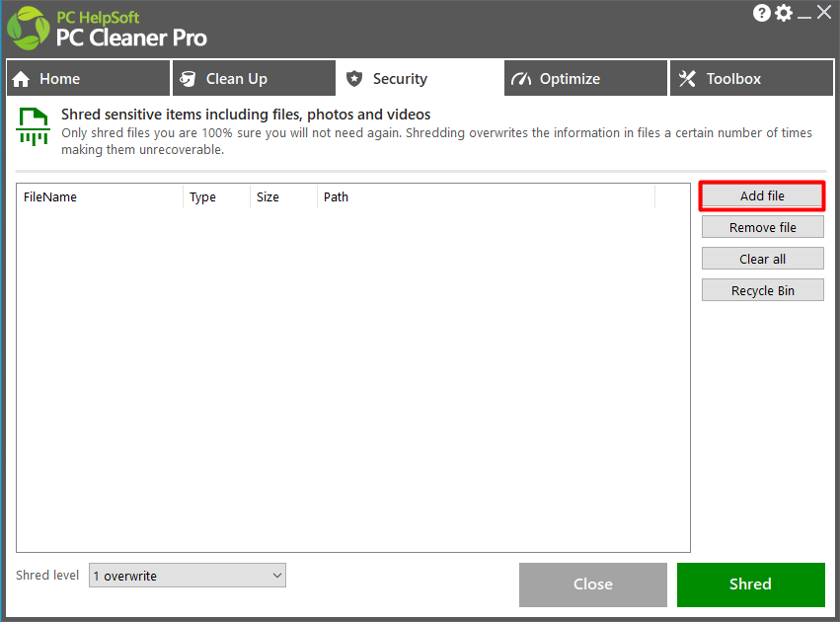Viewport: 840px width, 622px height.
Task: Sort by the Size column header
Action: pos(283,197)
